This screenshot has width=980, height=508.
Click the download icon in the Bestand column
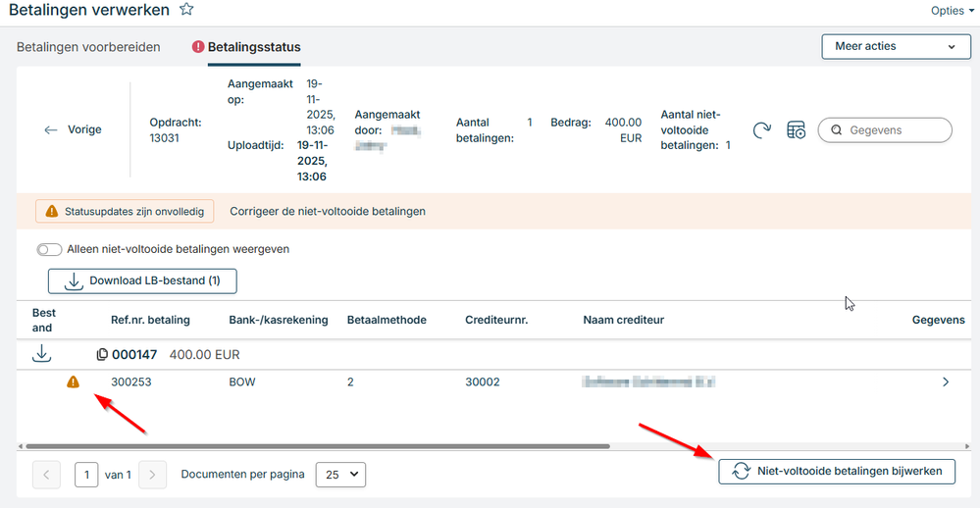(x=42, y=354)
